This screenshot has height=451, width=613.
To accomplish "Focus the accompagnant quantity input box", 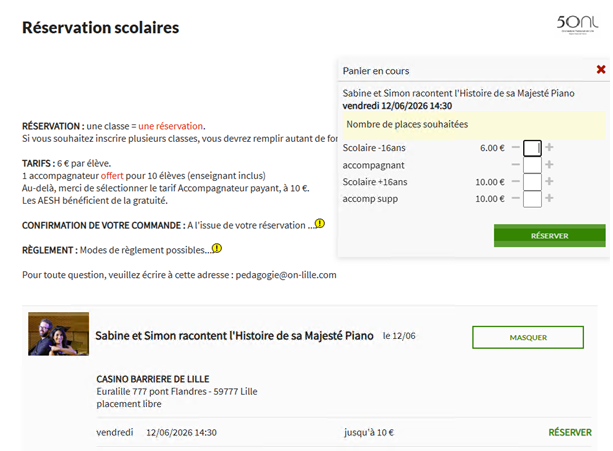I will [532, 165].
